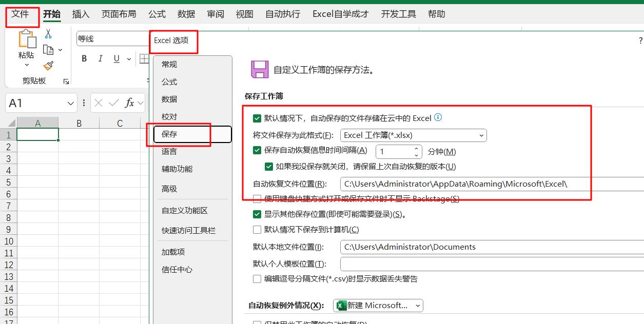Enable 不显示 Backstage checkbox
This screenshot has width=644, height=324.
257,199
